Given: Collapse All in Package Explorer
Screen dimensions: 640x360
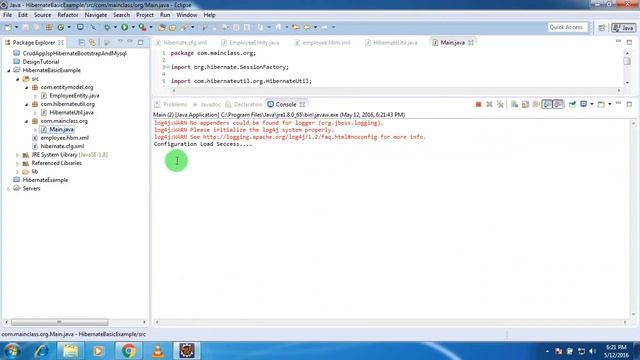Looking at the screenshot, I should (x=82, y=42).
